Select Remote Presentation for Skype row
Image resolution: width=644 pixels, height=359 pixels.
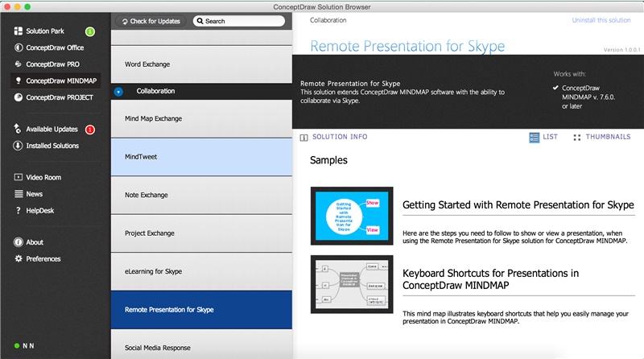click(202, 310)
